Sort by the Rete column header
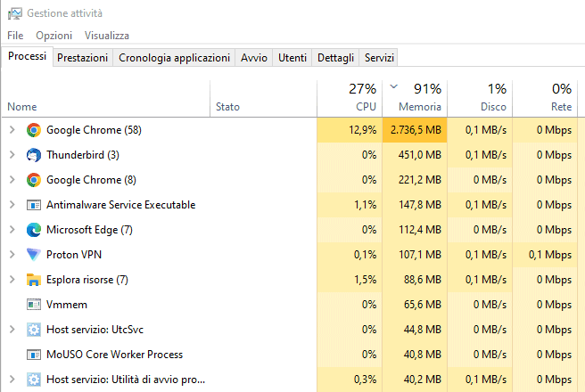 pos(545,99)
